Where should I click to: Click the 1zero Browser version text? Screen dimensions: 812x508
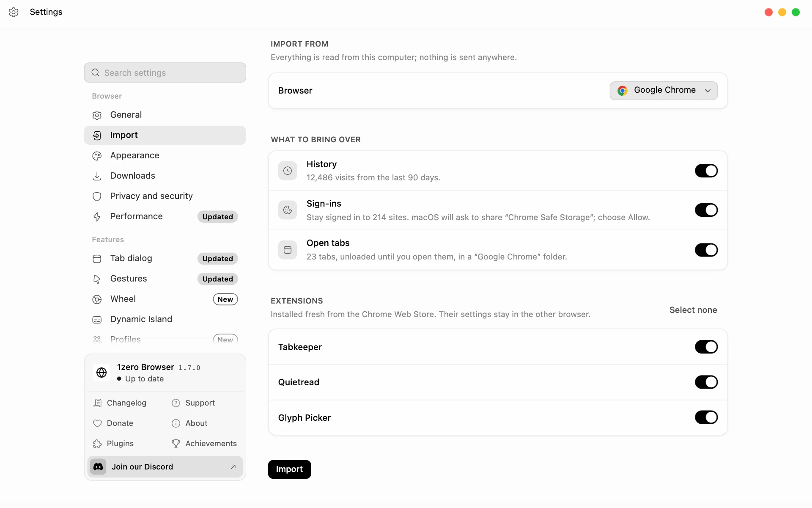coord(189,367)
